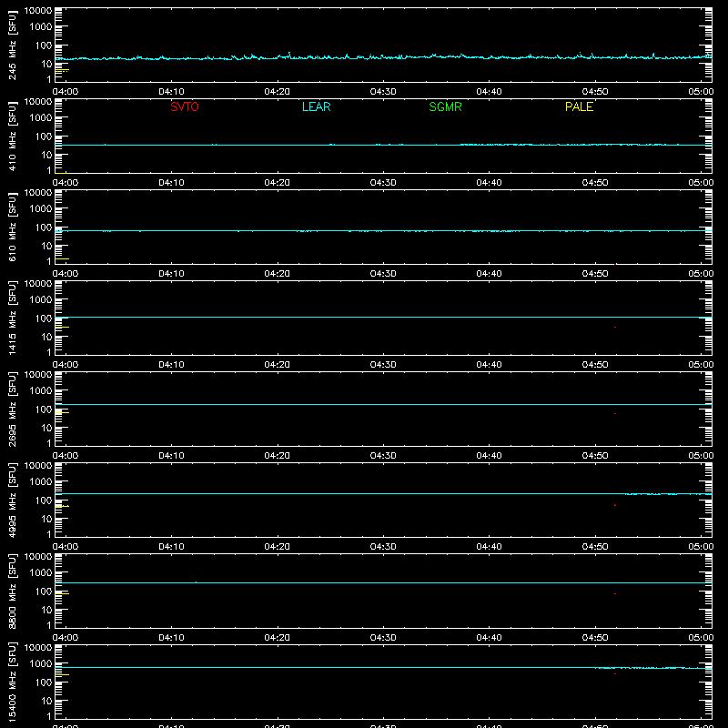Click the red SVTO data point in 1415 MHz panel

[x=615, y=328]
